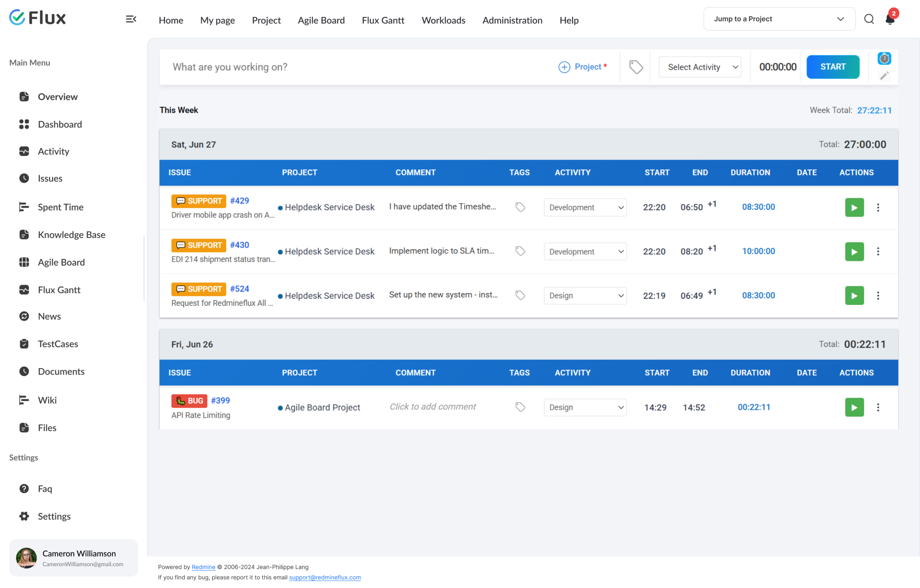Viewport: 920px width, 588px height.
Task: Click the Flux logo
Action: pyautogui.click(x=37, y=18)
